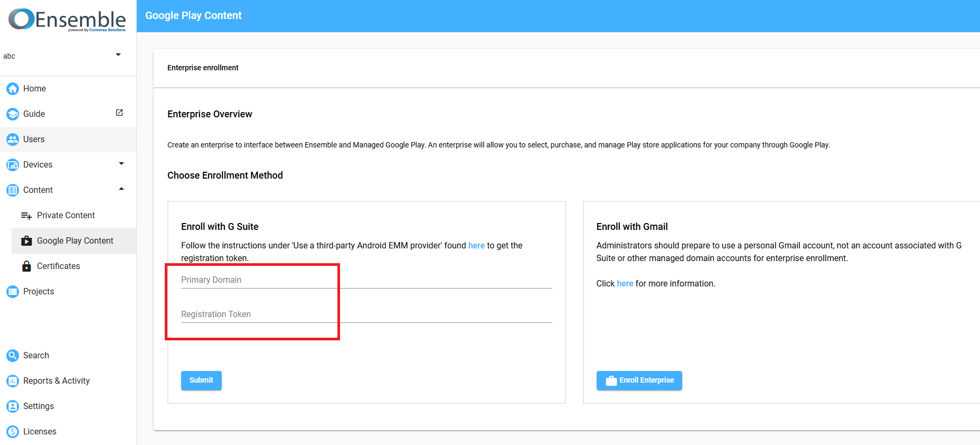Focus the Registration Token field
The height and width of the screenshot is (445, 980).
point(366,314)
